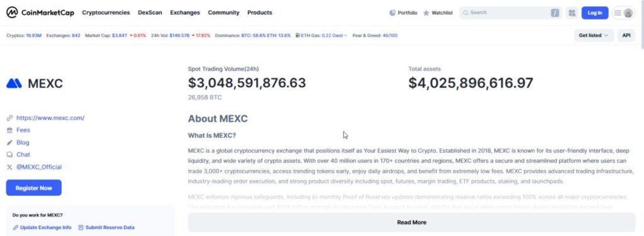Expand the description with Read More
This screenshot has width=644, height=236.
click(x=411, y=222)
